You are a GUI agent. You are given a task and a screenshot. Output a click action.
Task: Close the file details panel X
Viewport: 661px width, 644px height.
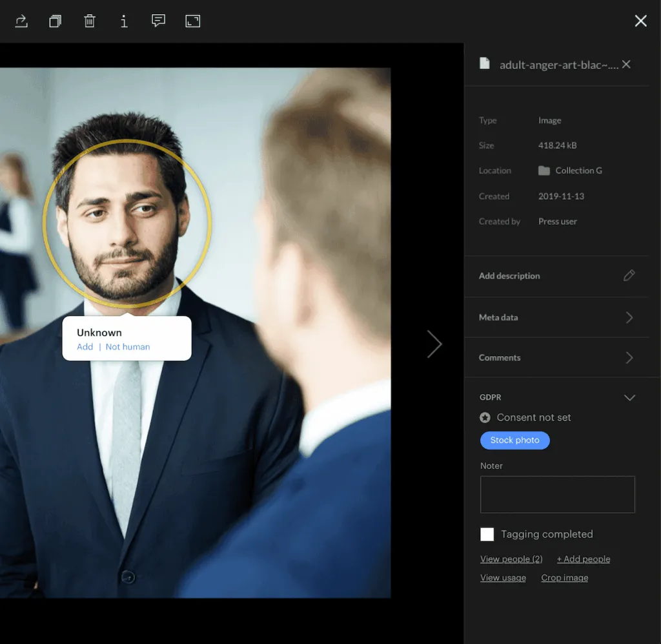(626, 64)
